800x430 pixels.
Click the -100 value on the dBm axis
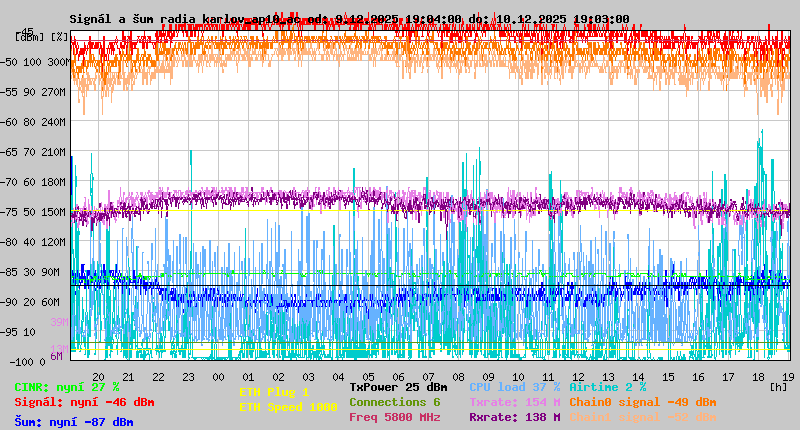point(28,361)
